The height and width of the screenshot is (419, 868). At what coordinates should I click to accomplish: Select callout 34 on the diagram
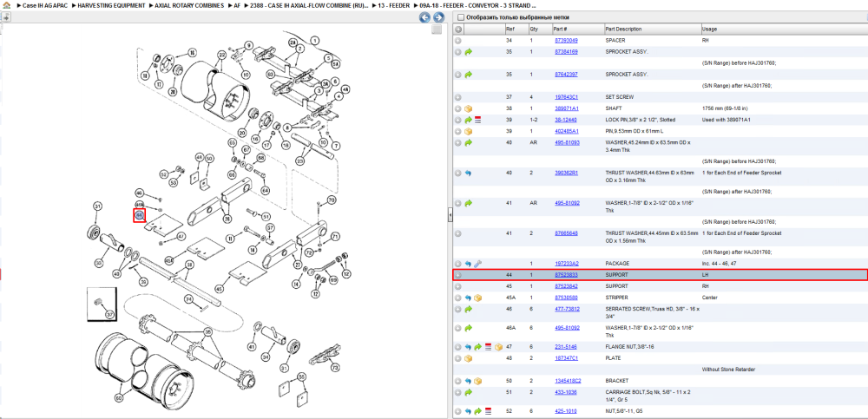click(x=265, y=356)
